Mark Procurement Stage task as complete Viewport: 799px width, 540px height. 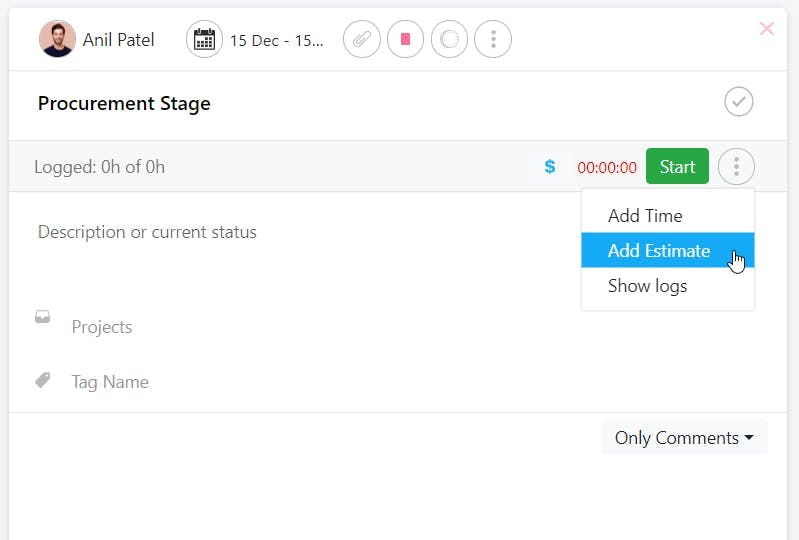[x=738, y=102]
